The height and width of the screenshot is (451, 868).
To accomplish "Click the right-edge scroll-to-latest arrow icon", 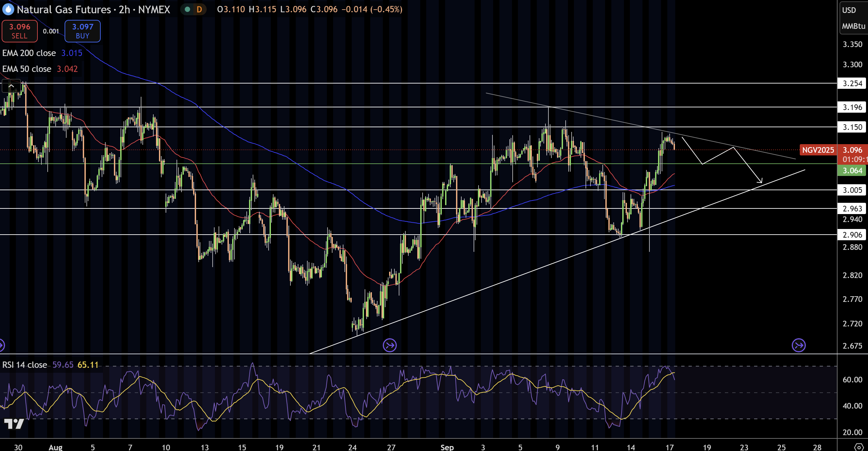I will click(x=798, y=345).
